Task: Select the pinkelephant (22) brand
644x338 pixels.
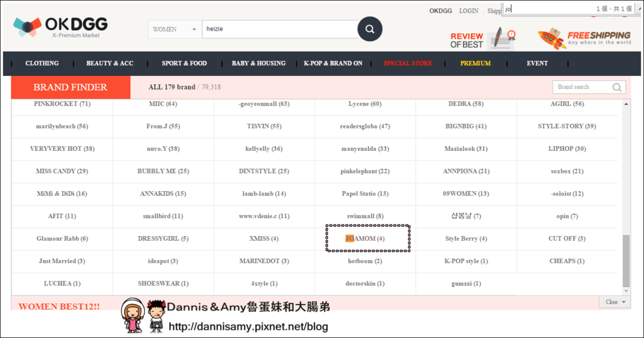Action: 365,171
